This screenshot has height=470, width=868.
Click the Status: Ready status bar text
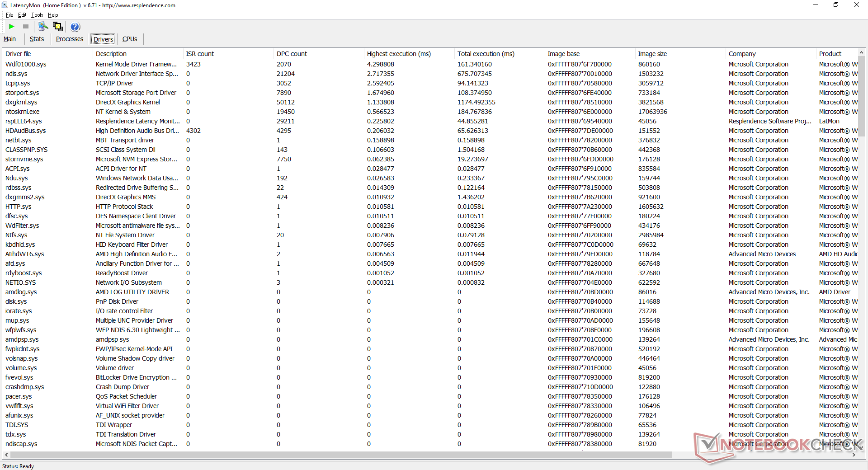coord(18,466)
